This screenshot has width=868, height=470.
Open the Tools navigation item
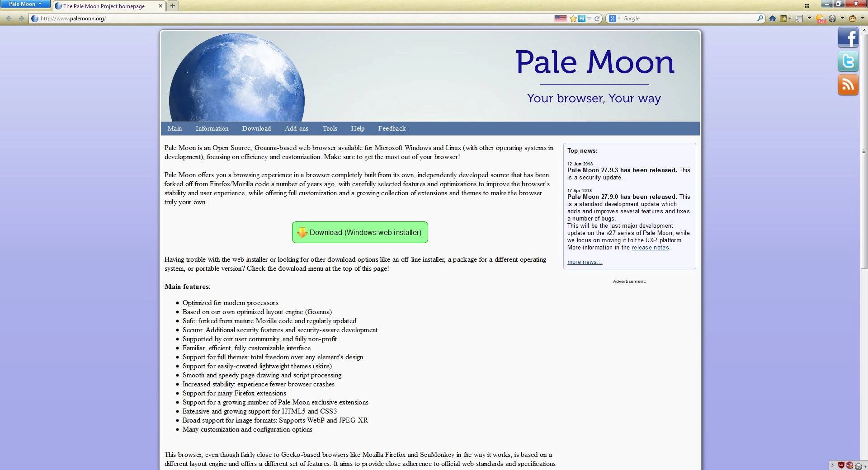330,128
